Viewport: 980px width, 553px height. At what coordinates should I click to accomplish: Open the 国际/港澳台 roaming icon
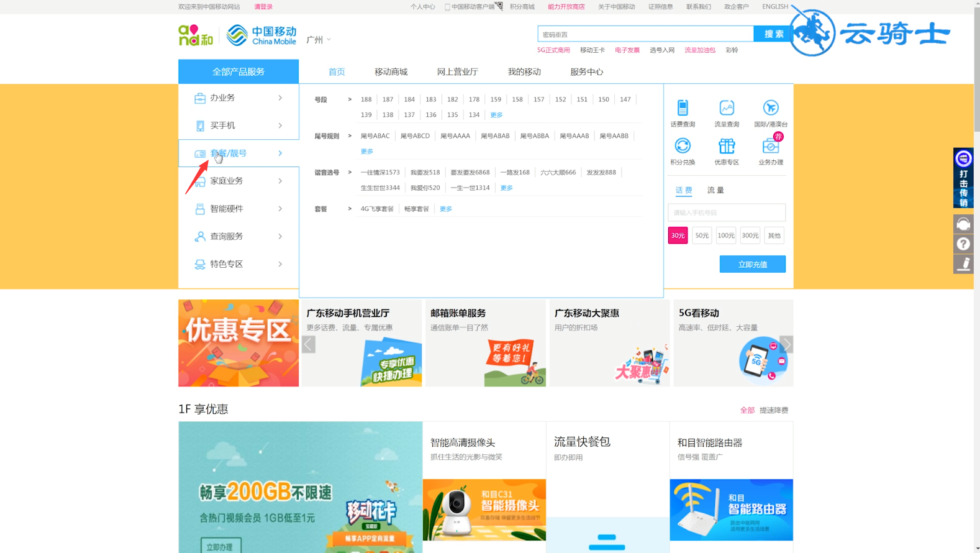click(771, 107)
